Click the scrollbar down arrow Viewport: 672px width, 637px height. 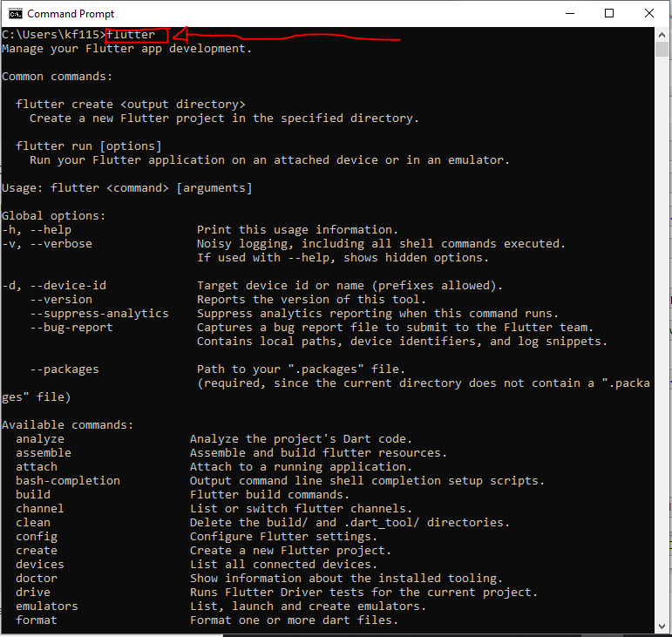pos(662,627)
